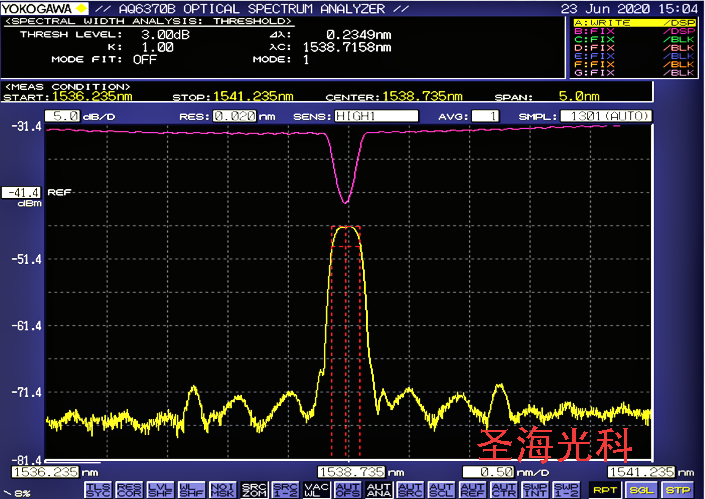Toggle the NOI MSK icon

click(223, 490)
